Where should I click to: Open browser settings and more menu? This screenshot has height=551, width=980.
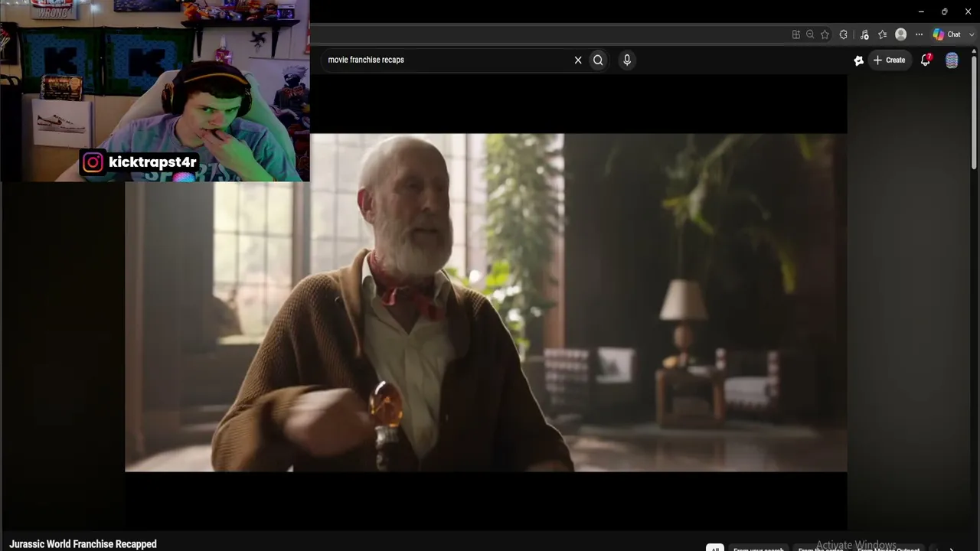(919, 34)
